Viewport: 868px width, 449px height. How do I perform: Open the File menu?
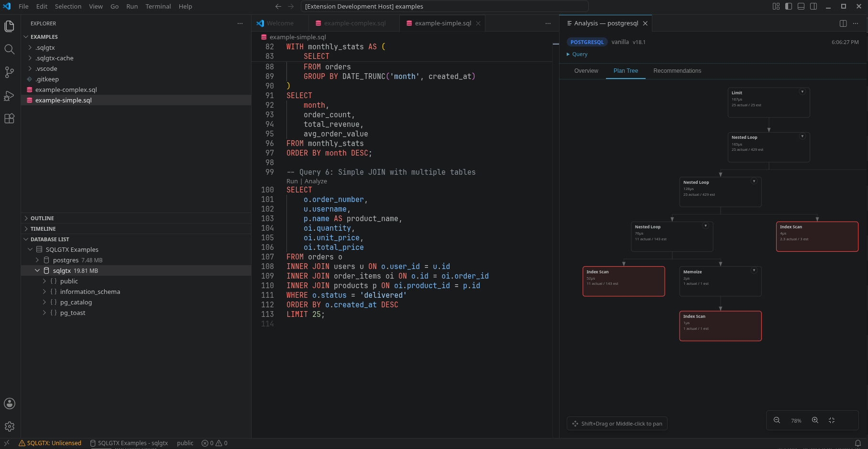tap(23, 6)
